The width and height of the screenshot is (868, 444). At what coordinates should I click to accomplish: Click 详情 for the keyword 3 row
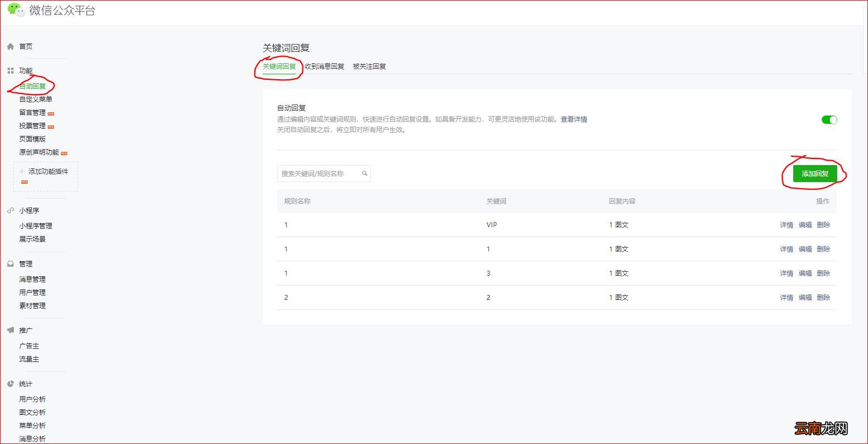click(x=787, y=273)
